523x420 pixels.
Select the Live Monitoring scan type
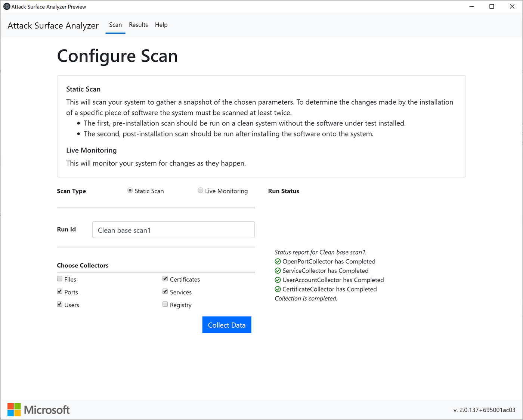click(x=200, y=190)
